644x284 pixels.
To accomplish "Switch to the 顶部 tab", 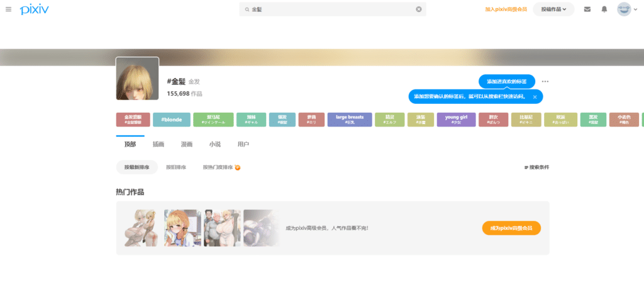I will (x=130, y=144).
